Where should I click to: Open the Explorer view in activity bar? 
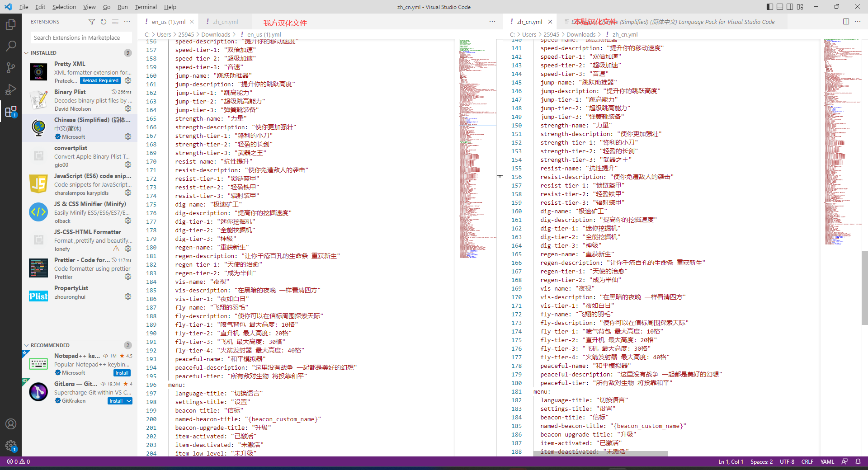pyautogui.click(x=11, y=24)
